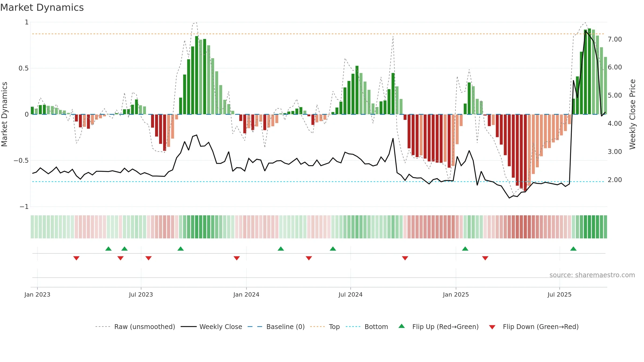The width and height of the screenshot is (644, 362).
Task: Click the Jul 2024 x-axis label
Action: coord(350,294)
